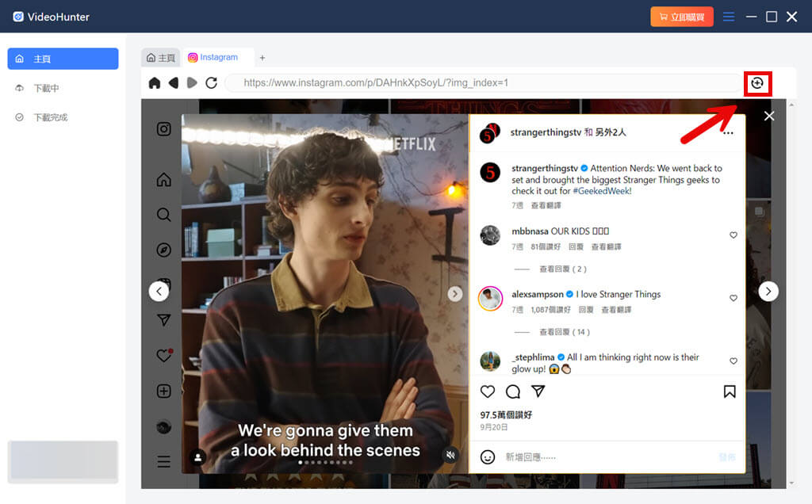Click the VideoHunter logo in title bar
This screenshot has height=504, width=812.
point(18,17)
